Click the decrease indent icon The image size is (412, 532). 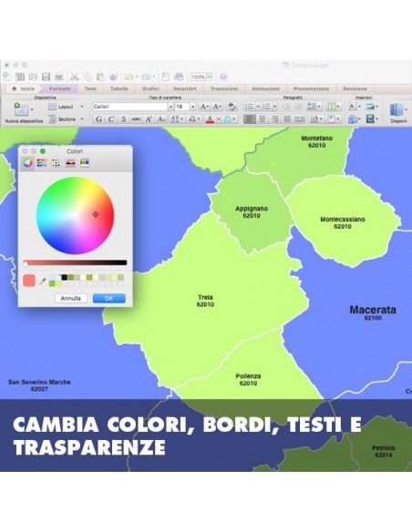(285, 107)
